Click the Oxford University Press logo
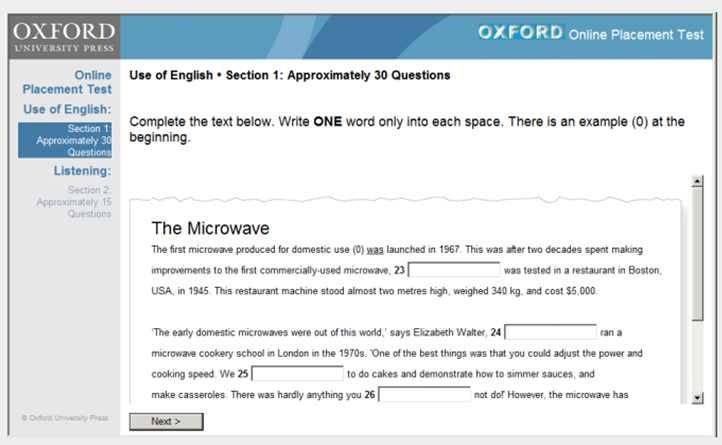 pos(64,34)
